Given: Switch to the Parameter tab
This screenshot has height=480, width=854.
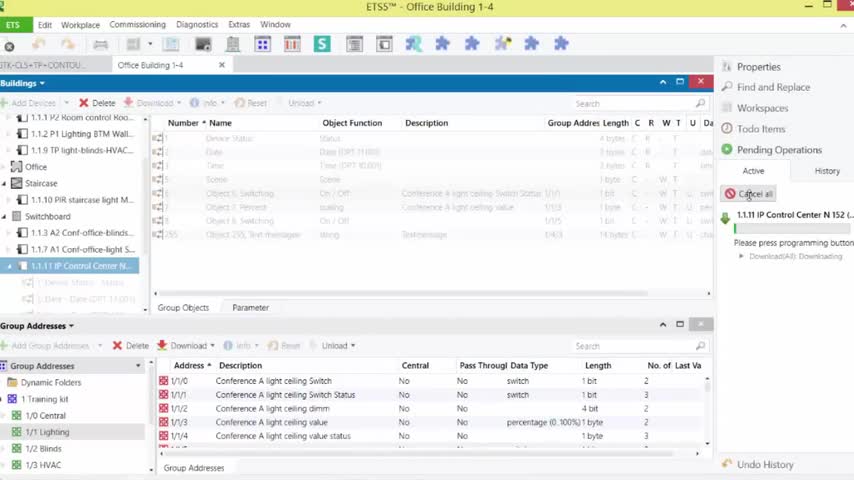Looking at the screenshot, I should (x=251, y=308).
